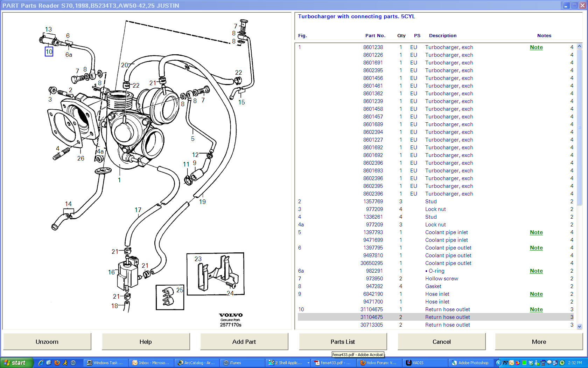Open Shell Applications taskbar group dropdown
The height and width of the screenshot is (368, 588).
[x=308, y=363]
